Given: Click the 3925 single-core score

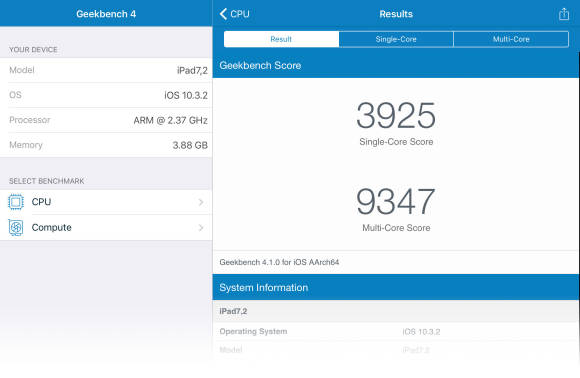Looking at the screenshot, I should pos(396,116).
